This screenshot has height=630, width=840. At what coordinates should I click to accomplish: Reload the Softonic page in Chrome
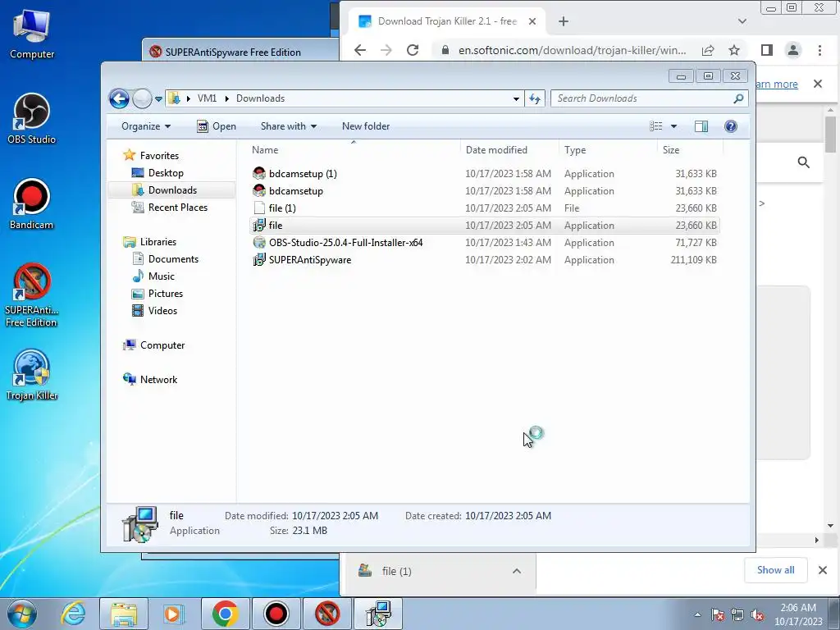413,50
